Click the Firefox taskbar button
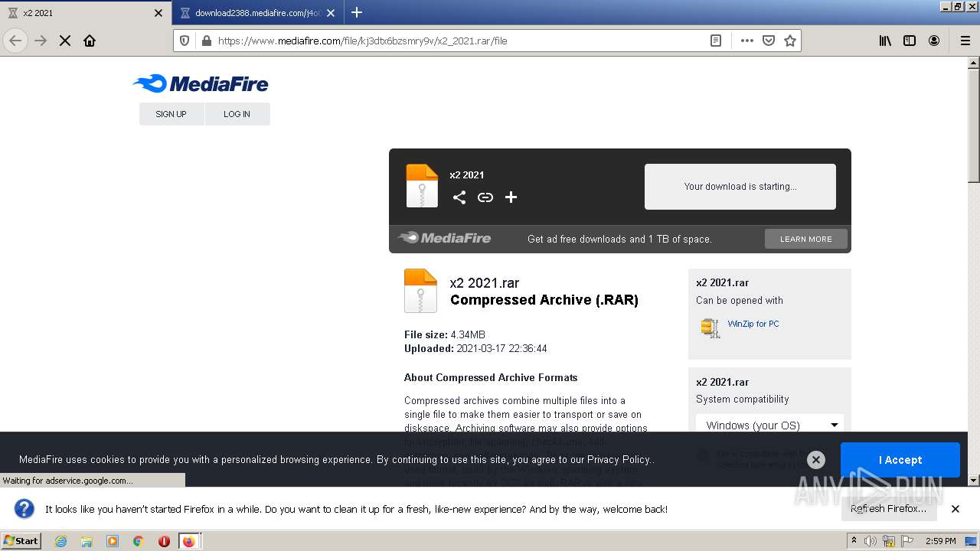 189,541
